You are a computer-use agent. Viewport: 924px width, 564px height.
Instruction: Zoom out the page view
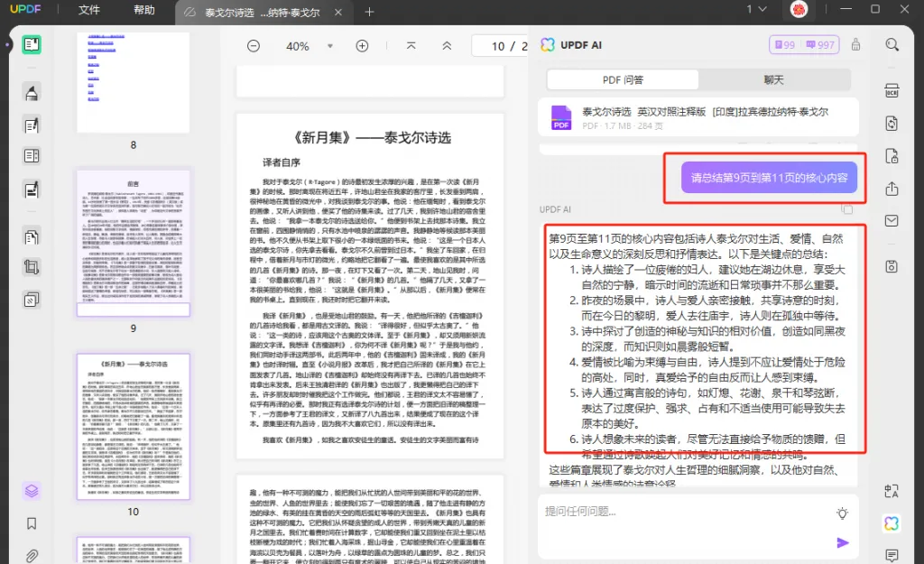click(254, 46)
